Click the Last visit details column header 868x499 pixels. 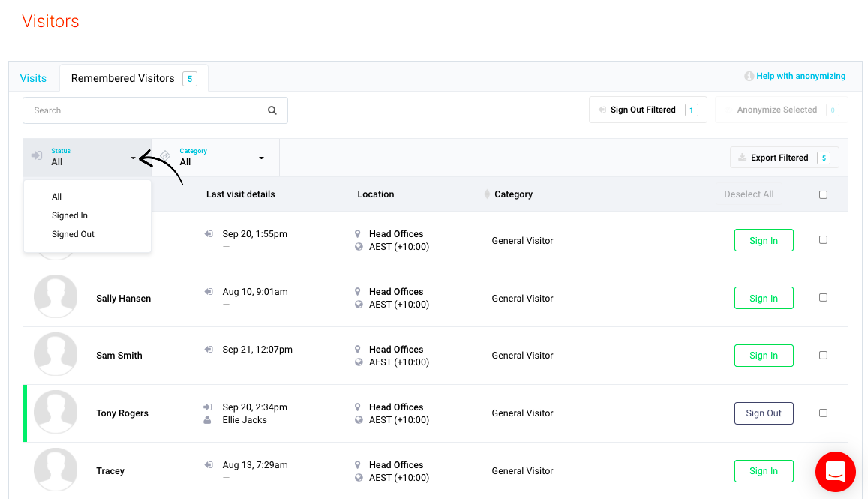tap(240, 194)
